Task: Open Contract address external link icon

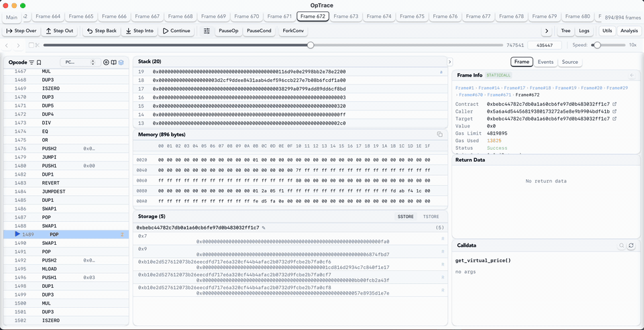Action: coord(614,104)
